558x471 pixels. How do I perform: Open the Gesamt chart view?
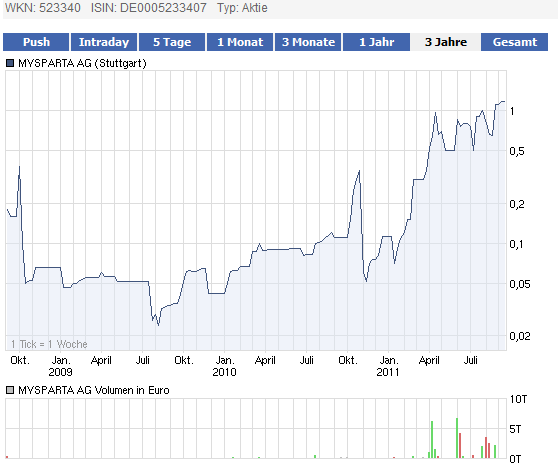(x=514, y=42)
